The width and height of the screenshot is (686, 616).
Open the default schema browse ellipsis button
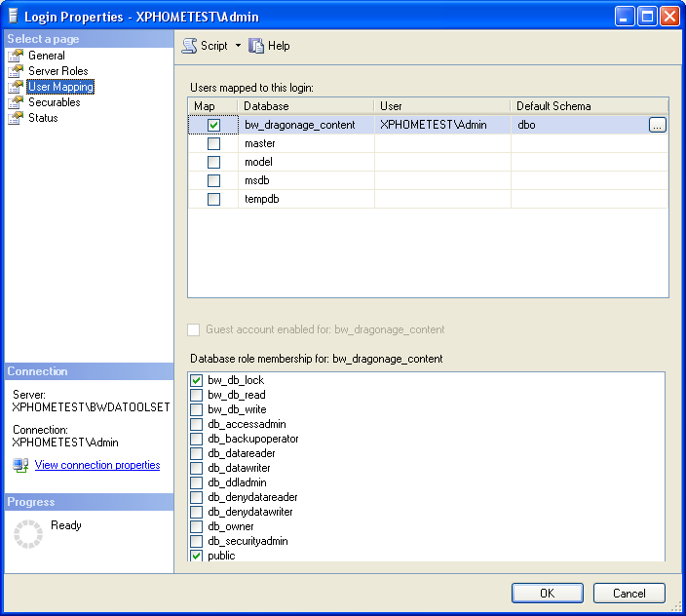tap(657, 125)
